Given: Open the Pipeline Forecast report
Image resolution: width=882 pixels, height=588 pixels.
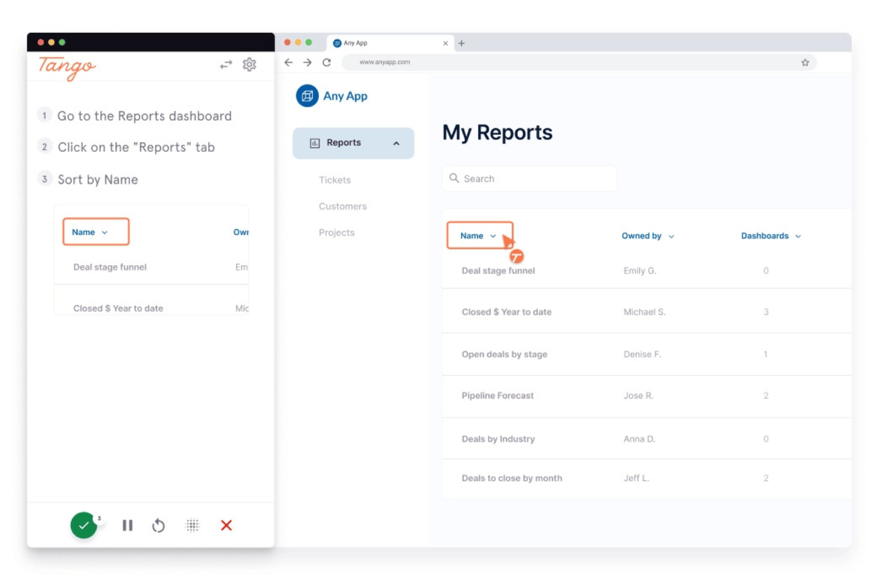Looking at the screenshot, I should [498, 396].
